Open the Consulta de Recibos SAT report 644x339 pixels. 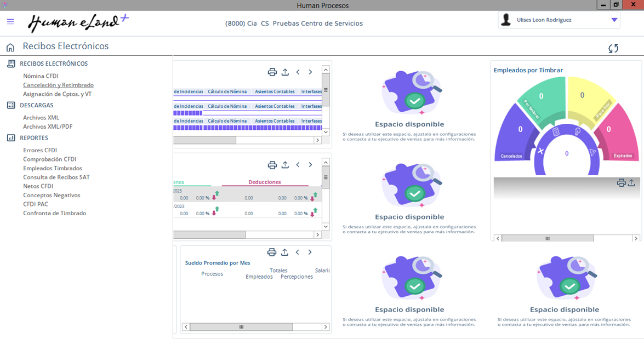(56, 177)
